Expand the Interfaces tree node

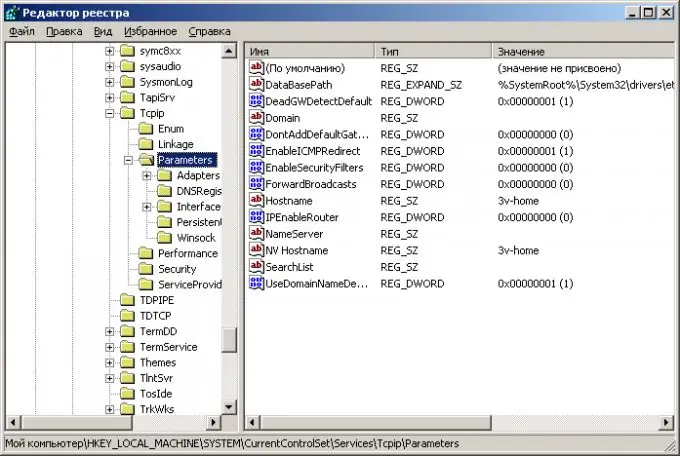coord(147,207)
